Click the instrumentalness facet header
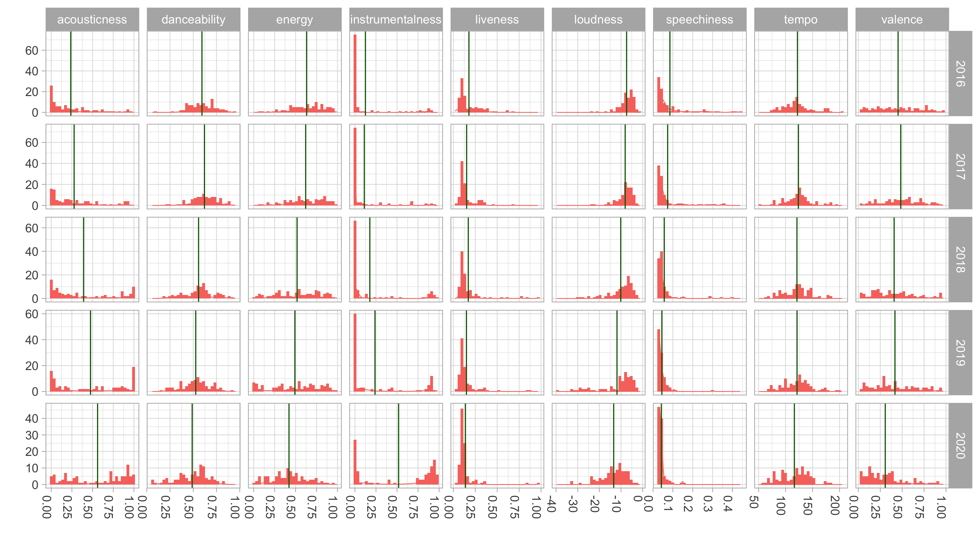The image size is (980, 544). coord(396,19)
